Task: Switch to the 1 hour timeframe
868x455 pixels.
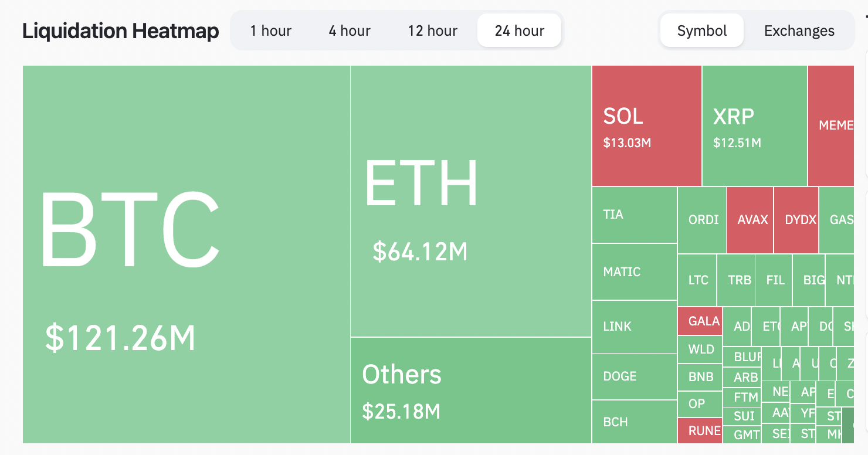Action: click(270, 30)
